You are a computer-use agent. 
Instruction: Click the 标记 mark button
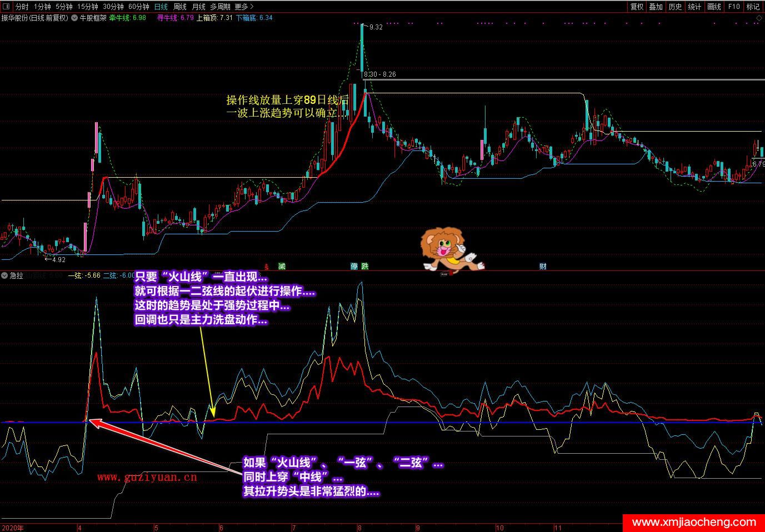[753, 7]
